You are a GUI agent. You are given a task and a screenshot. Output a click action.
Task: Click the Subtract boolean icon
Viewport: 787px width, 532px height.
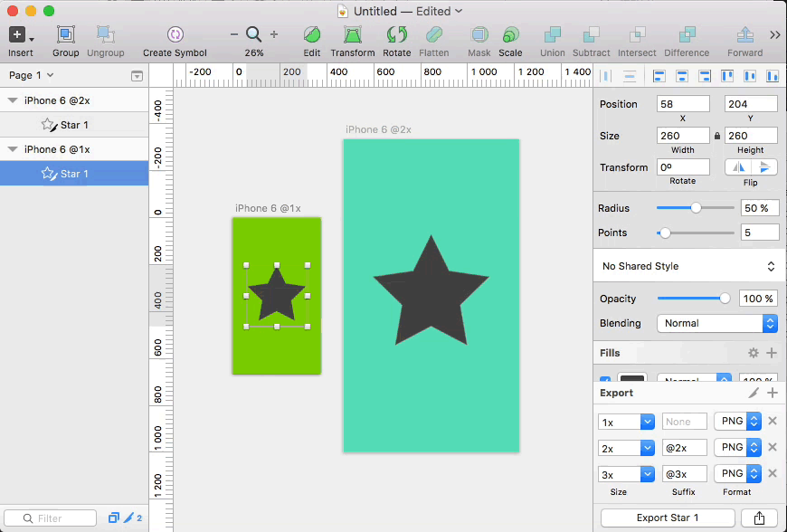click(592, 35)
